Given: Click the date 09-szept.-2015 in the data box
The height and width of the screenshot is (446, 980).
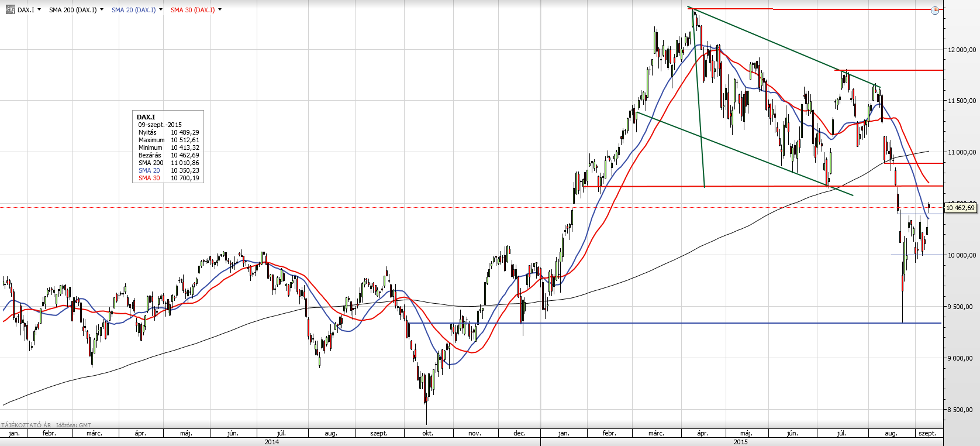Looking at the screenshot, I should pos(160,125).
